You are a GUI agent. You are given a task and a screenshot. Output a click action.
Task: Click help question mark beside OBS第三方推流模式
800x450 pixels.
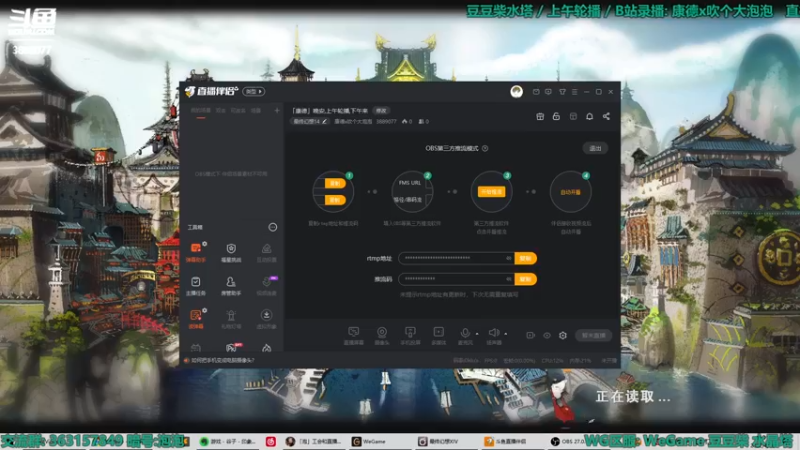[485, 148]
